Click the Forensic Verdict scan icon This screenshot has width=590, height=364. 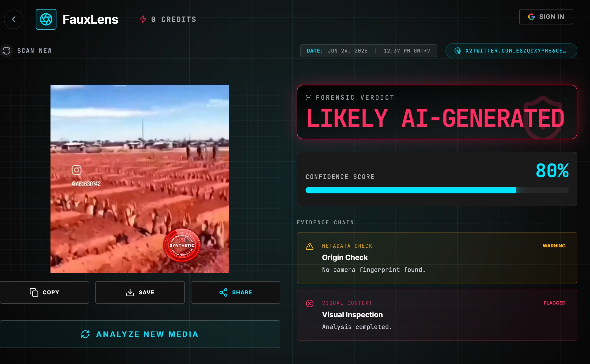309,98
